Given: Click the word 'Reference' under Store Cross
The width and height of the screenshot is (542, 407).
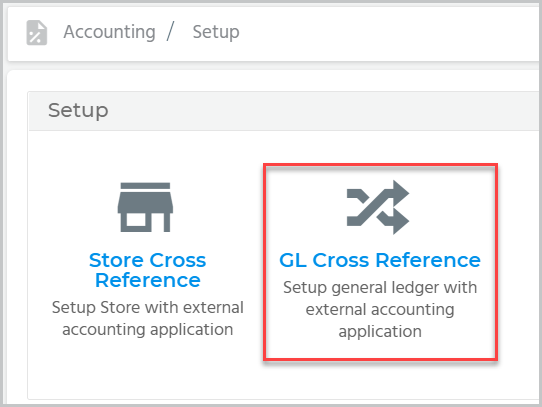Looking at the screenshot, I should point(148,280).
